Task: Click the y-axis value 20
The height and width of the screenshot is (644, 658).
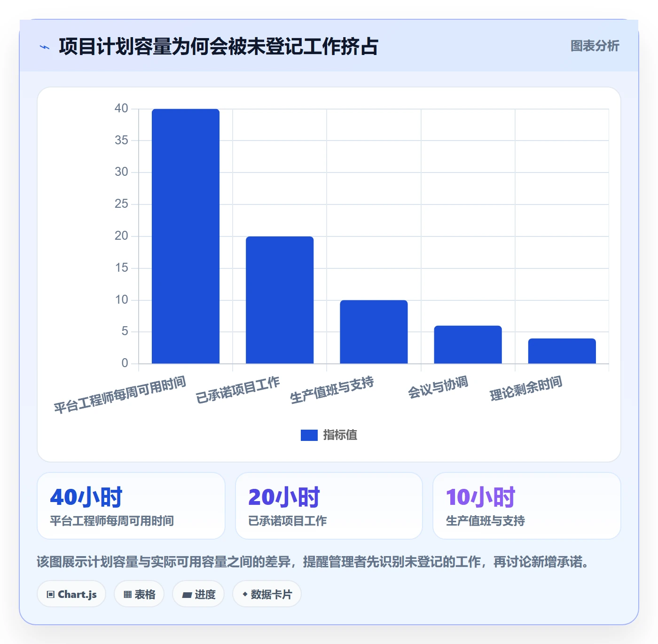Action: tap(121, 236)
